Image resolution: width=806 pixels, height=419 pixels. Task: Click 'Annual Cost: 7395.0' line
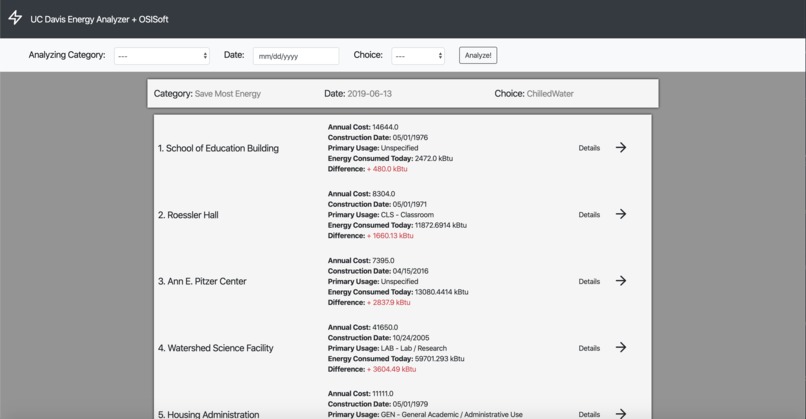pyautogui.click(x=361, y=261)
